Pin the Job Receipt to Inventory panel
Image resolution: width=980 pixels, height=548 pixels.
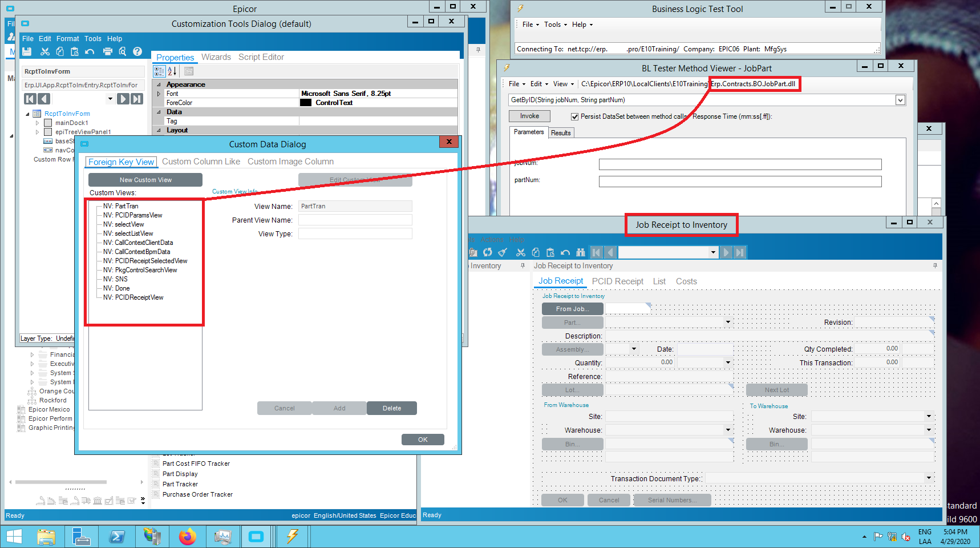pos(935,265)
